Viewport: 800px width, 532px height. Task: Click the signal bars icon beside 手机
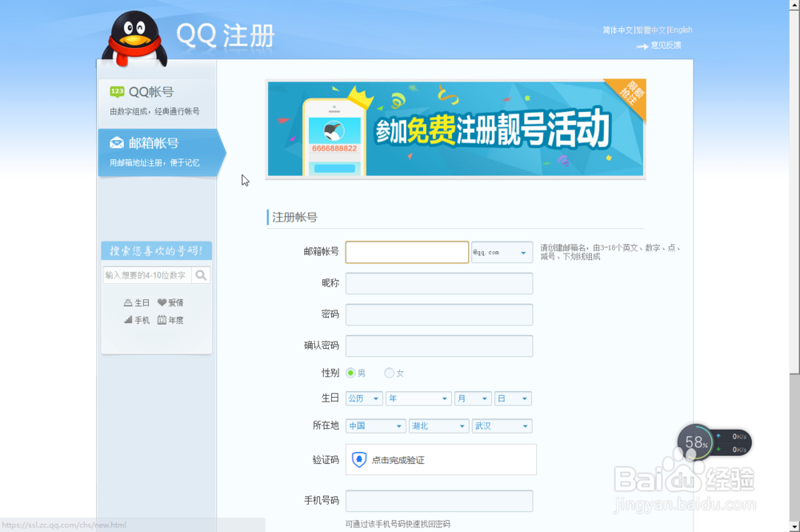(128, 320)
